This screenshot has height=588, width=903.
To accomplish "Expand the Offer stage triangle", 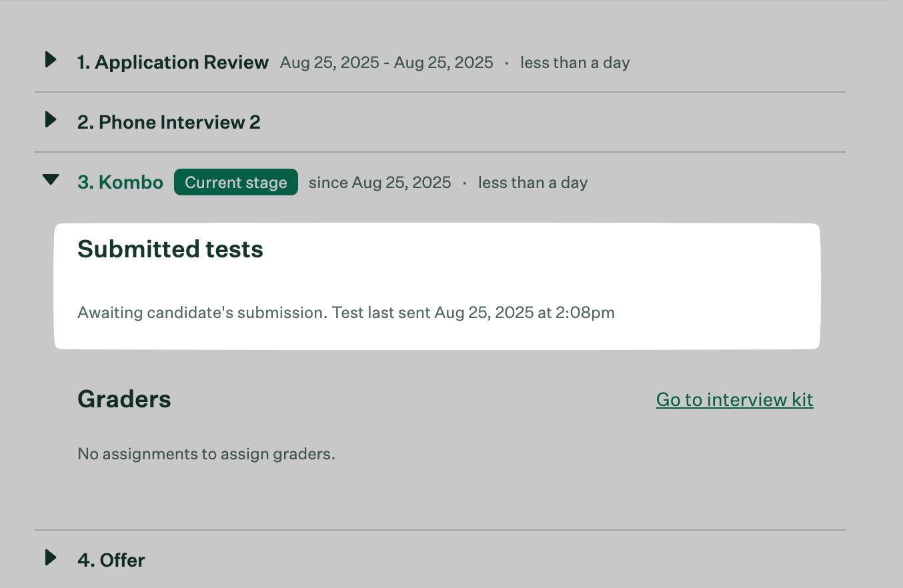I will click(x=51, y=557).
